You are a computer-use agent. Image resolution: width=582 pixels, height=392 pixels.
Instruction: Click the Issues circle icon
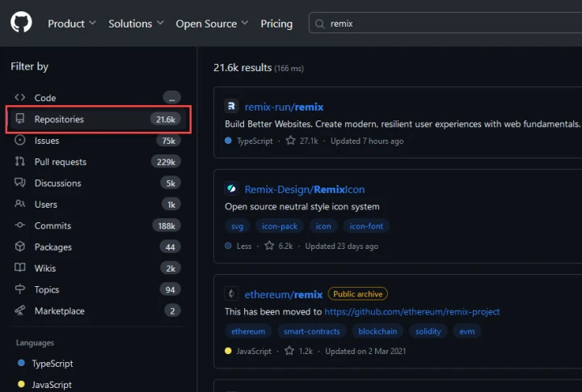point(19,140)
